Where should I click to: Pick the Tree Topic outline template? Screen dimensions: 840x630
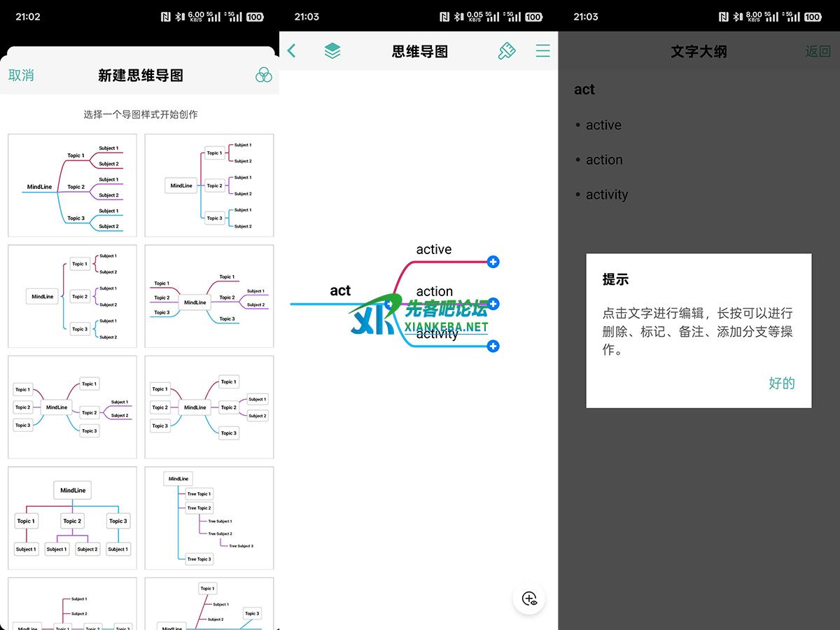pos(209,518)
